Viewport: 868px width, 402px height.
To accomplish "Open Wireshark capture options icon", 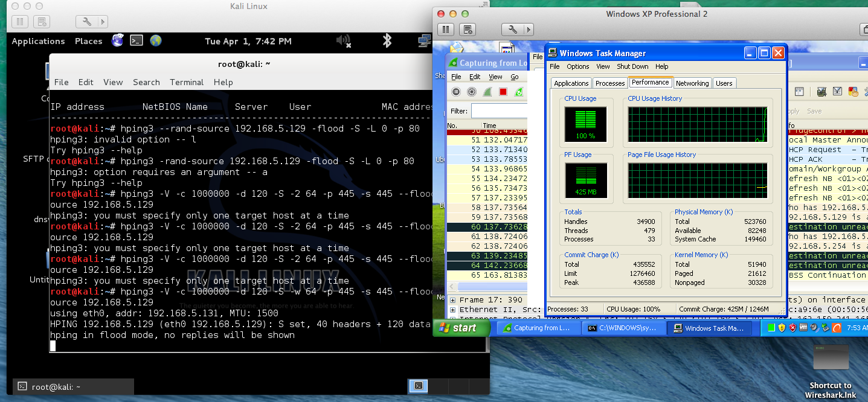I will 472,92.
